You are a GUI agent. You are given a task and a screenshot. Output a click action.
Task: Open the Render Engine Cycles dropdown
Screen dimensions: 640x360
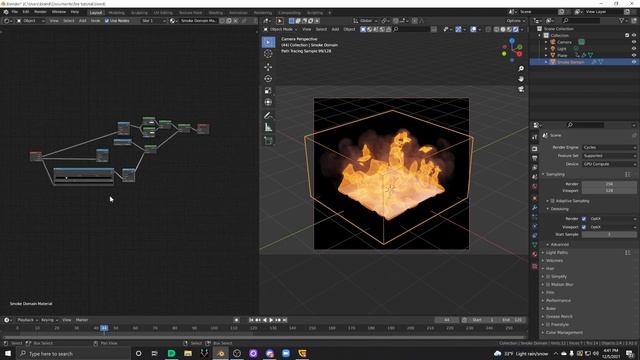click(609, 147)
